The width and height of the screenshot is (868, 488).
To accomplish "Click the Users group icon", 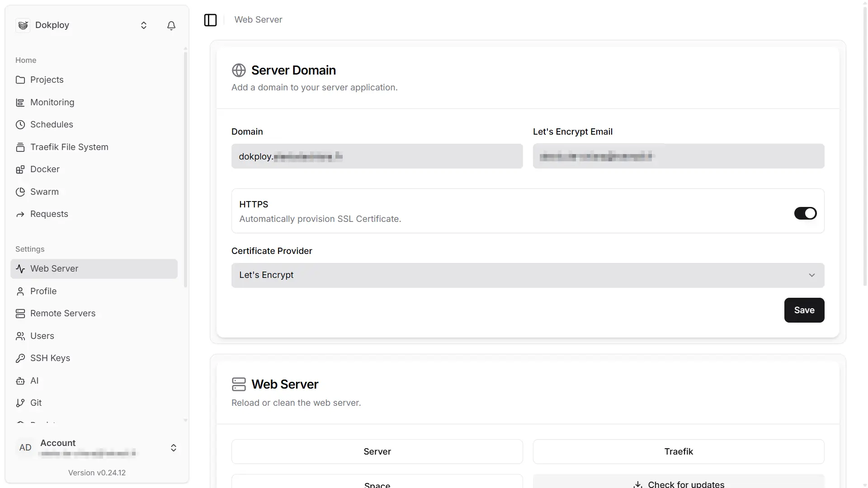I will [20, 336].
